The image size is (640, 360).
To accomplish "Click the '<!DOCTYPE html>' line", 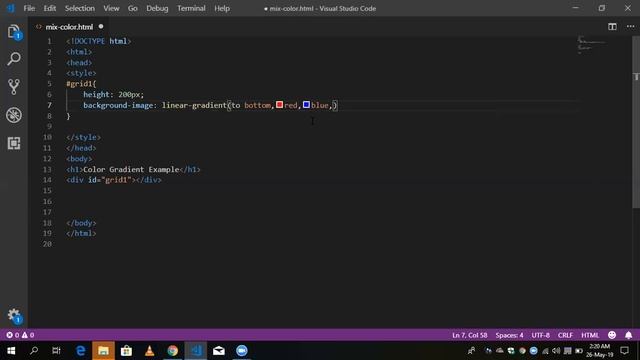I will coord(98,41).
